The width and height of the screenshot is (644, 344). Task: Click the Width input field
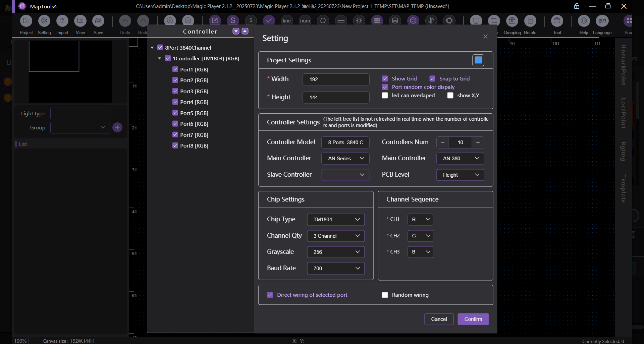point(336,79)
